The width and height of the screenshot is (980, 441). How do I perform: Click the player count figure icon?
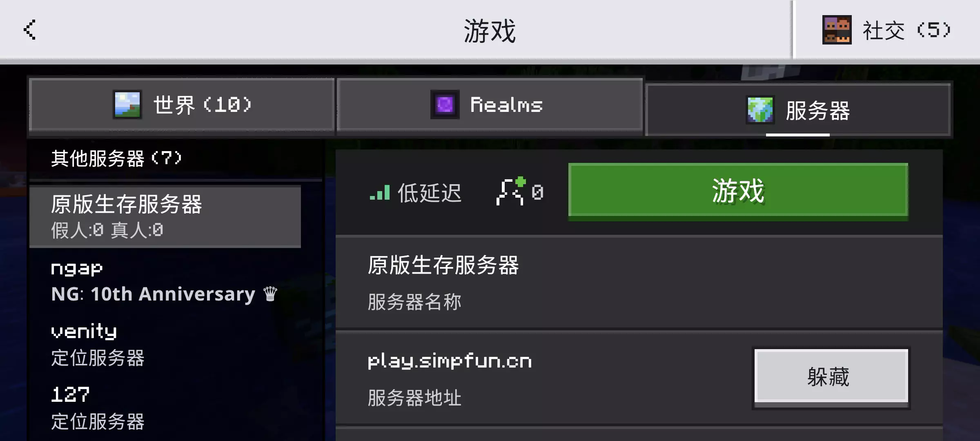coord(511,191)
